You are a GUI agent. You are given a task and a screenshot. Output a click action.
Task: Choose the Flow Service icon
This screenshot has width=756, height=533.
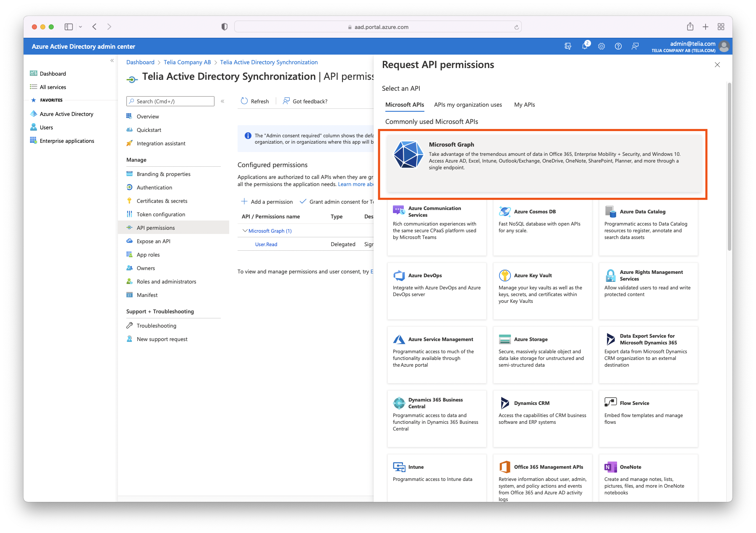(610, 402)
